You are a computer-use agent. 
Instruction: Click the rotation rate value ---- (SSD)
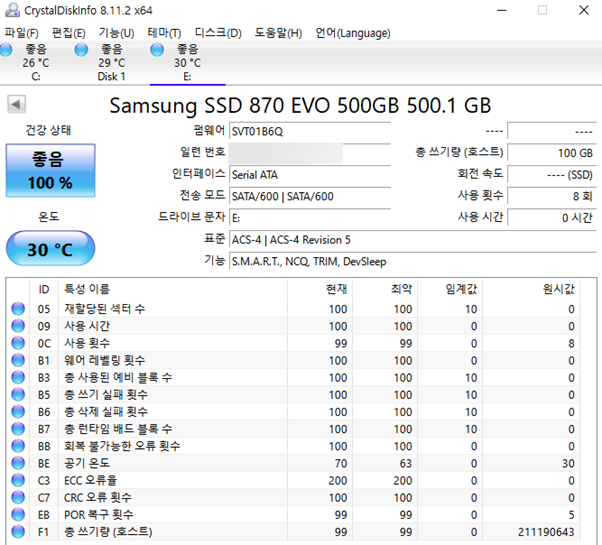pyautogui.click(x=552, y=175)
